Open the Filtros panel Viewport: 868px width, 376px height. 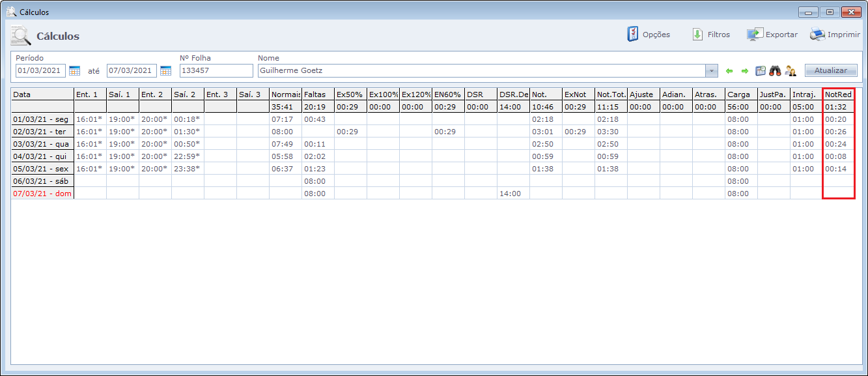711,35
